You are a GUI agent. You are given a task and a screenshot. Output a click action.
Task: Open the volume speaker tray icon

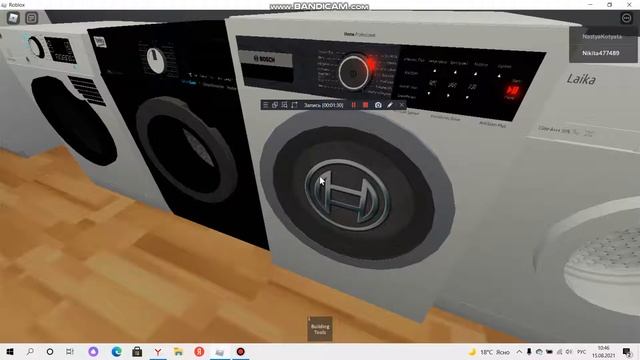[x=569, y=352]
